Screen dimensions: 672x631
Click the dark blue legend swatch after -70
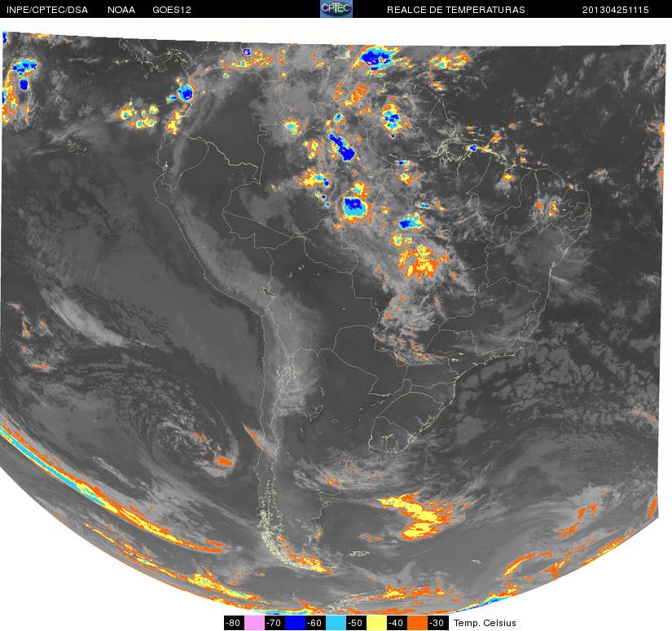click(x=295, y=623)
